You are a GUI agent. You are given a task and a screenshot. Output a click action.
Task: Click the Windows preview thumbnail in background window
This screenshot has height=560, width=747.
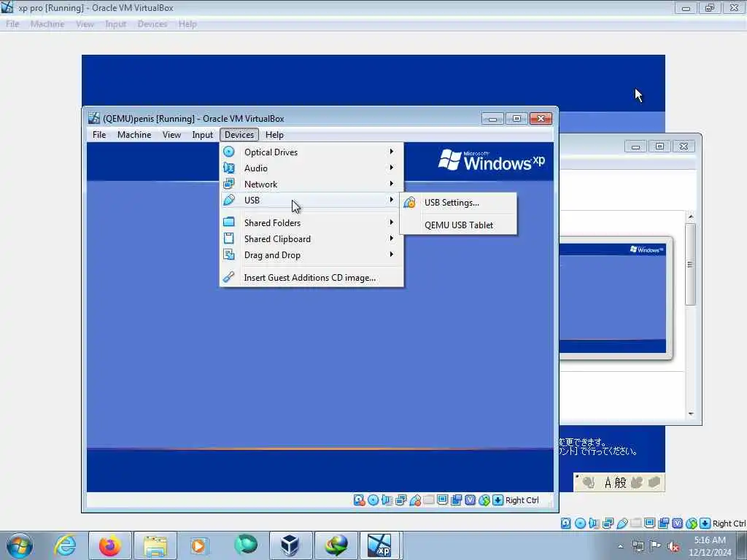613,297
